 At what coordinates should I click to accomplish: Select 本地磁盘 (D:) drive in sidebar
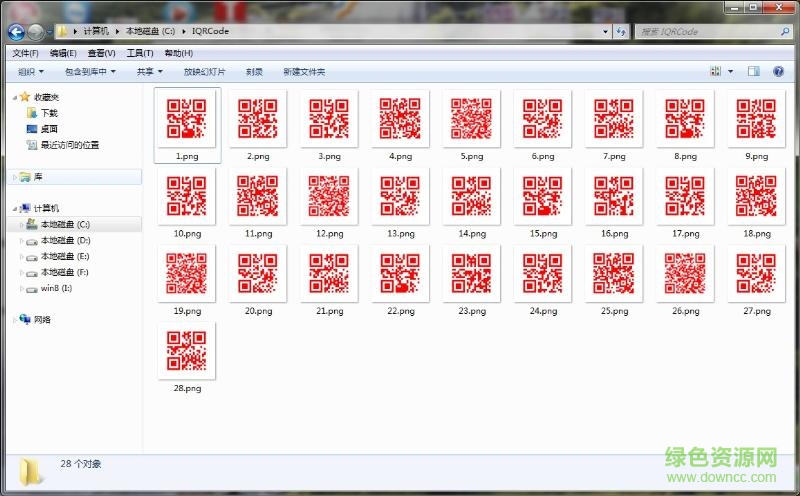point(65,241)
